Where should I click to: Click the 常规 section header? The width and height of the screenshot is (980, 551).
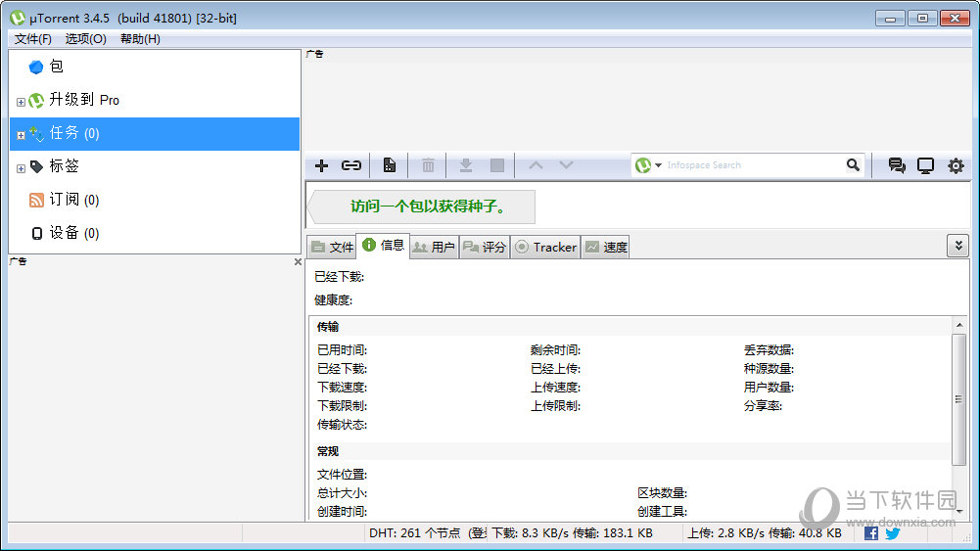click(x=328, y=451)
